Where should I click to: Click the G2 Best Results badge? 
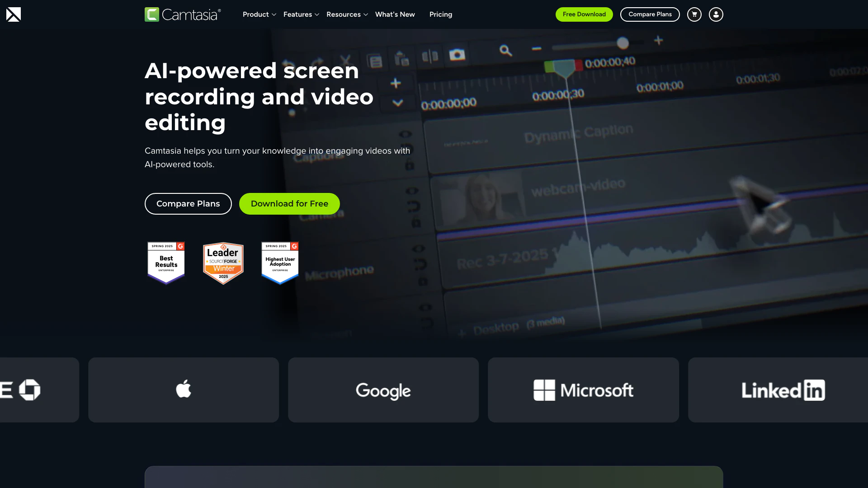click(166, 263)
